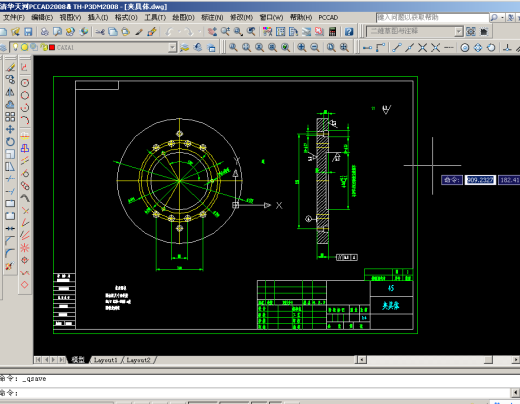Switch to the Layout1 tab

point(105,360)
